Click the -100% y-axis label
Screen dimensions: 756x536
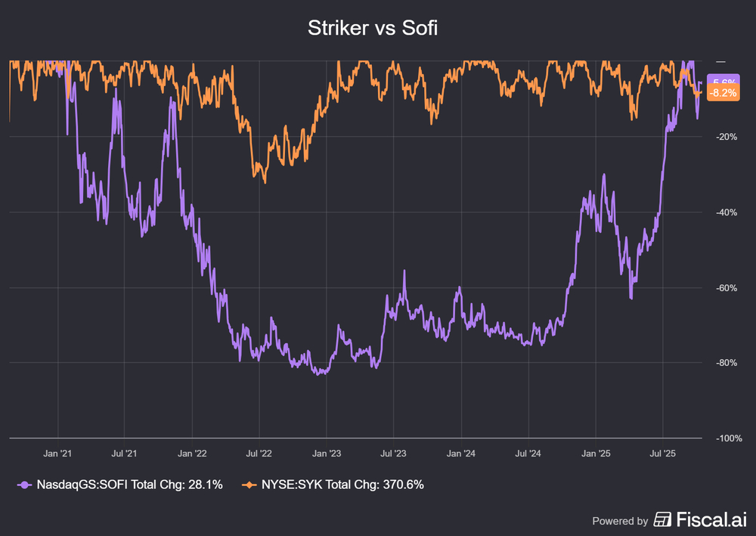tap(729, 438)
